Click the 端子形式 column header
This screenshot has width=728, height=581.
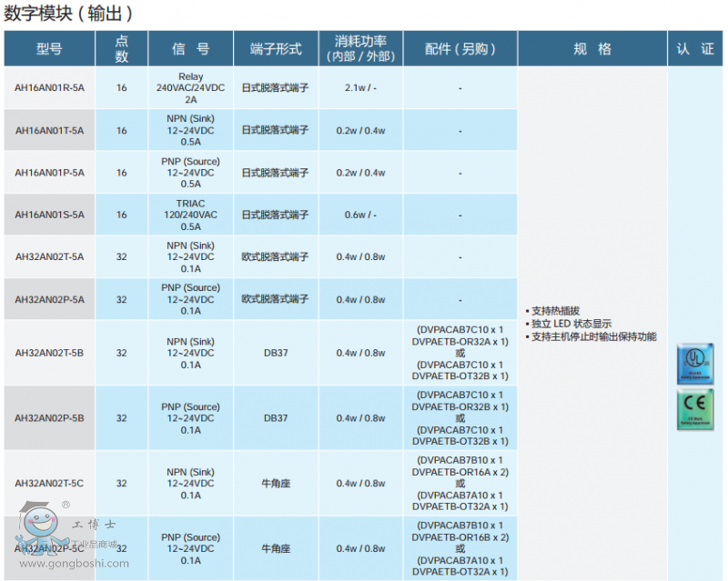(275, 49)
